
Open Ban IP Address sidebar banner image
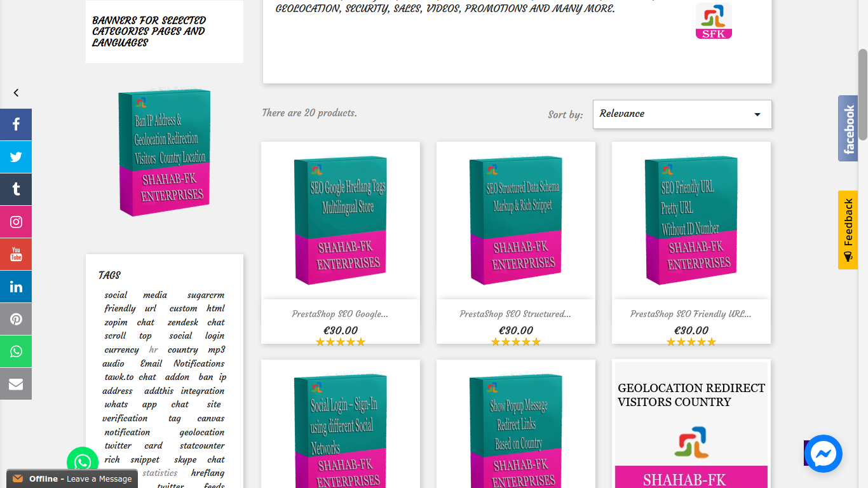click(x=165, y=152)
